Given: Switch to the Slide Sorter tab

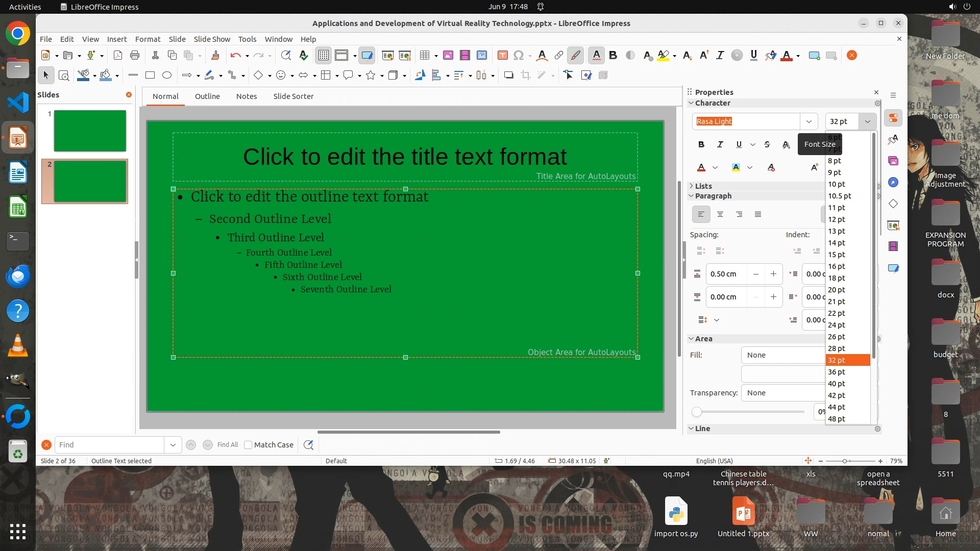Looking at the screenshot, I should point(293,96).
